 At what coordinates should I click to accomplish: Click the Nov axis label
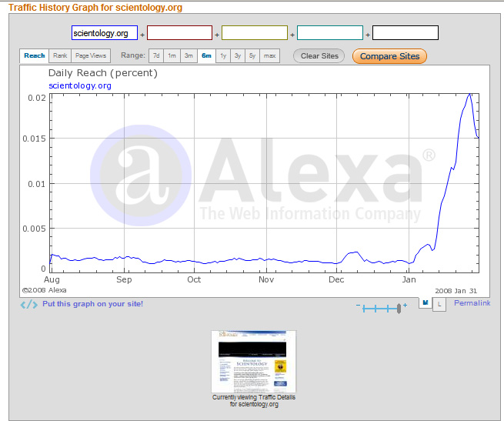(x=266, y=279)
